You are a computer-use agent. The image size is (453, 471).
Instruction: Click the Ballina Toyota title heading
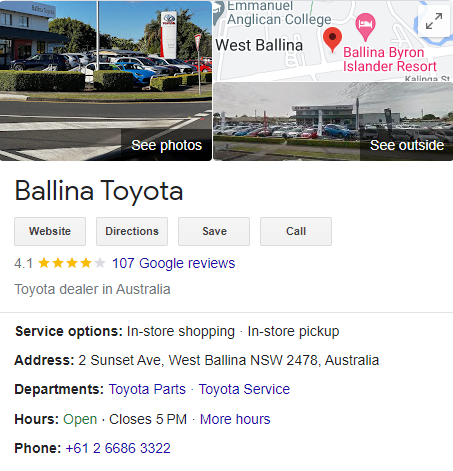[x=99, y=191]
